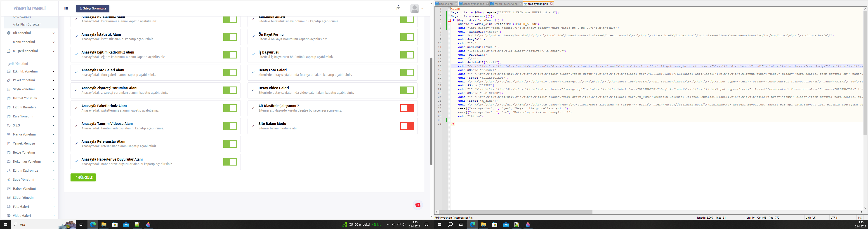Image resolution: width=868 pixels, height=229 pixels.
Task: Expand Belge Yönetimi chevron
Action: point(54,152)
